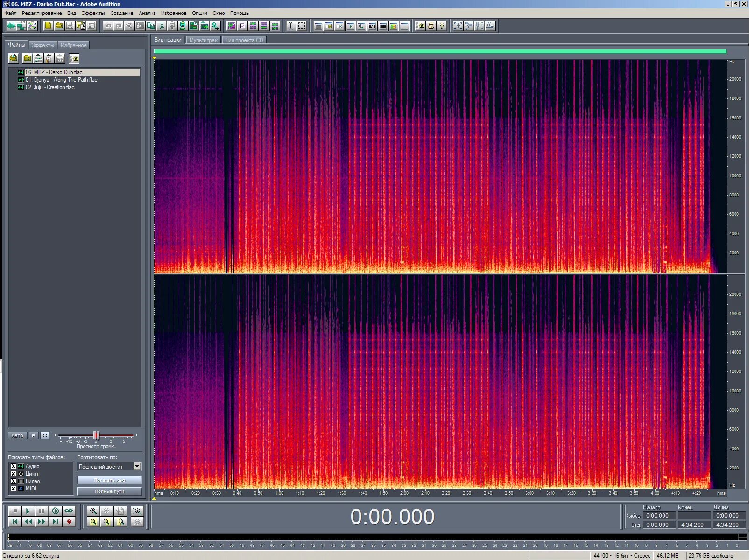The image size is (749, 560).
Task: Play the selected file preview in the Files panel
Action: click(34, 435)
